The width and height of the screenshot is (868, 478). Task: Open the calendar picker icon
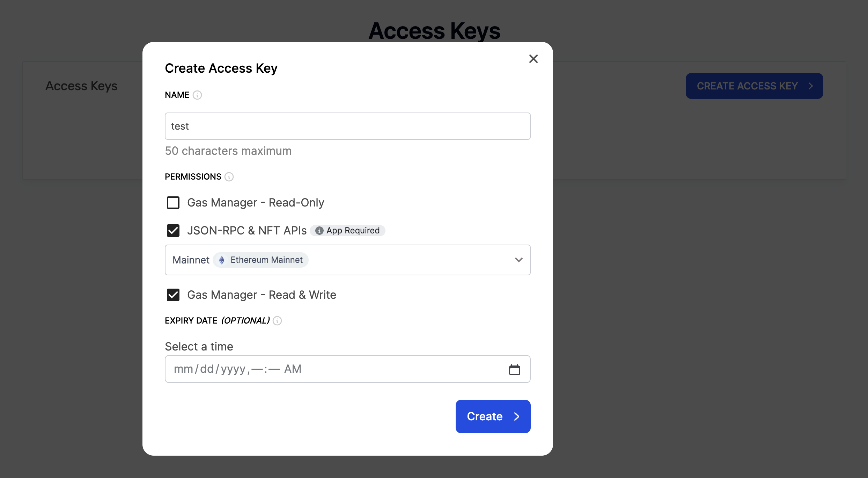point(514,369)
